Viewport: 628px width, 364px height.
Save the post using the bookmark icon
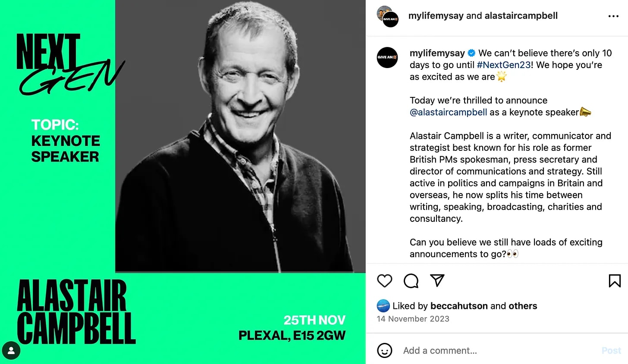click(615, 281)
